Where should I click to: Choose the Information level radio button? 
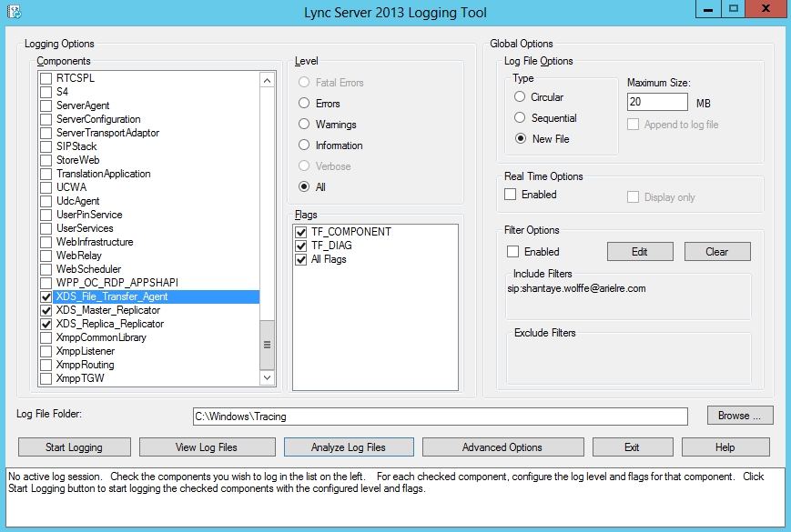pos(304,146)
